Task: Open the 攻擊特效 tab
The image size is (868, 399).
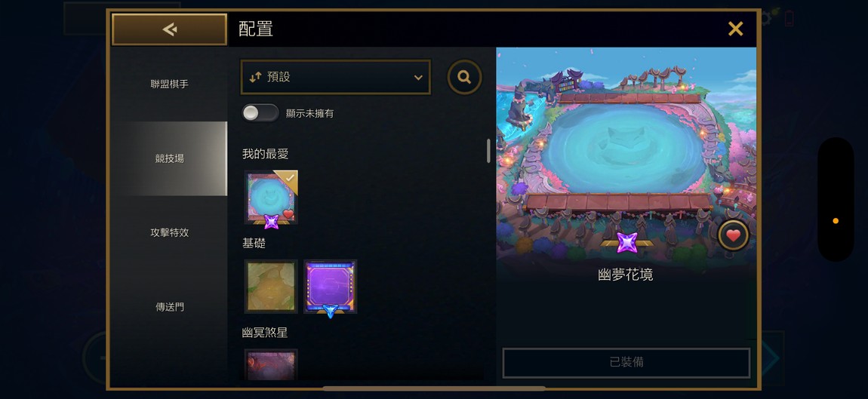Action: 169,232
